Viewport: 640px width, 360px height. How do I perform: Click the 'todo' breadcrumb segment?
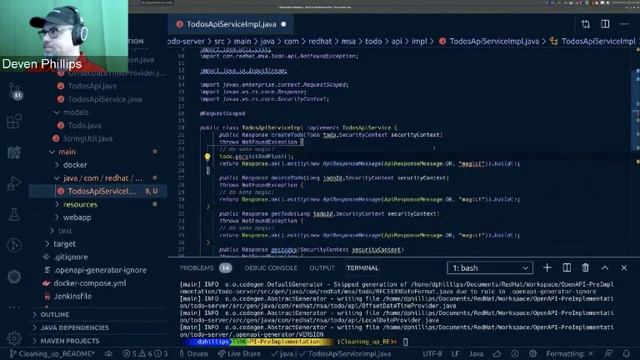(373, 41)
